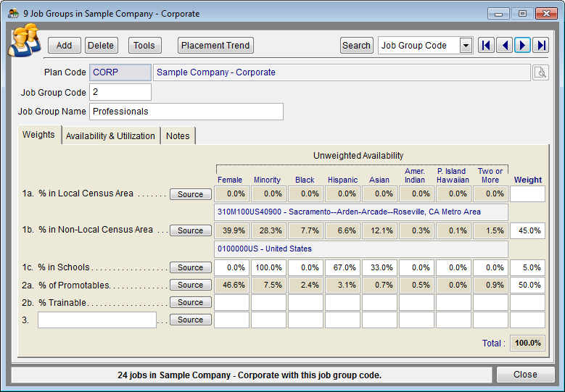Click the Non-Local Female 39.9% value
Screen dimensions: 565x392
(231, 230)
